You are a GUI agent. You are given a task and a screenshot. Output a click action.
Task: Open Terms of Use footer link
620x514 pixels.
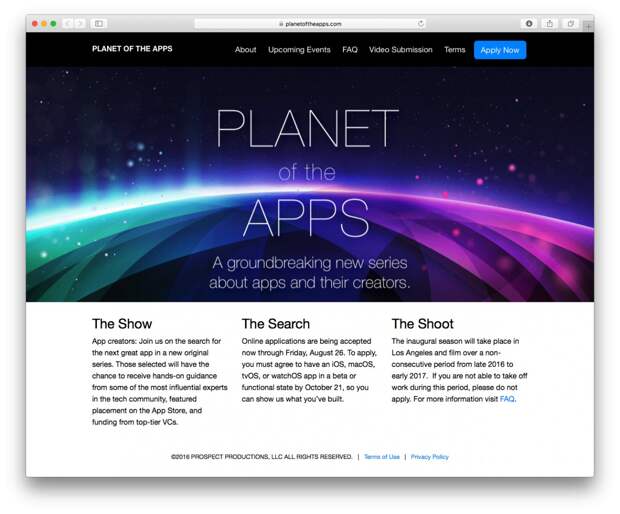click(x=382, y=457)
